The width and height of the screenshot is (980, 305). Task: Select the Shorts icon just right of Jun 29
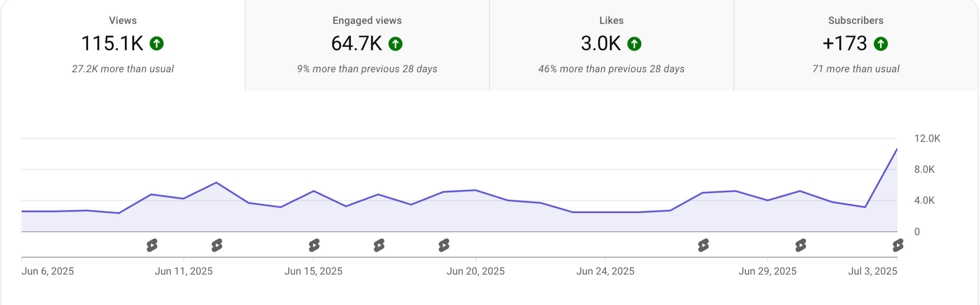800,245
